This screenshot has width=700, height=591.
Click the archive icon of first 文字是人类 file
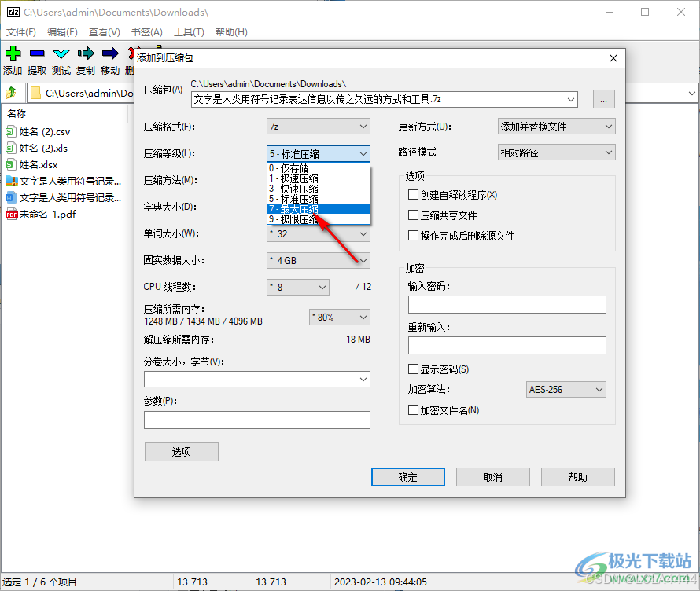point(12,181)
